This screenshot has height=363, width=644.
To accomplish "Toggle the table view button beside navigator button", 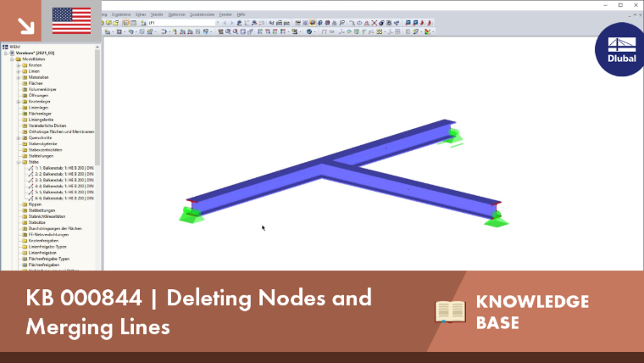I will click(x=134, y=23).
